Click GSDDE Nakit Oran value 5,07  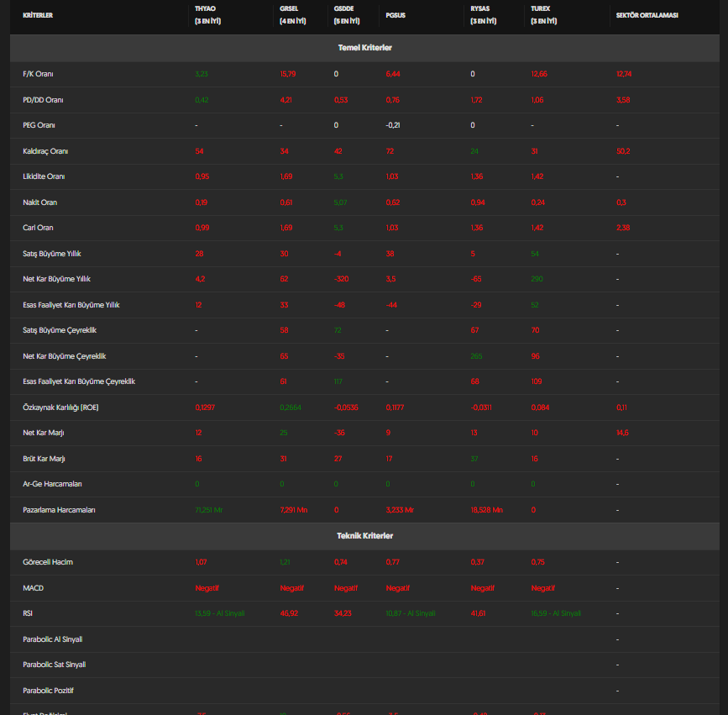[x=340, y=202]
